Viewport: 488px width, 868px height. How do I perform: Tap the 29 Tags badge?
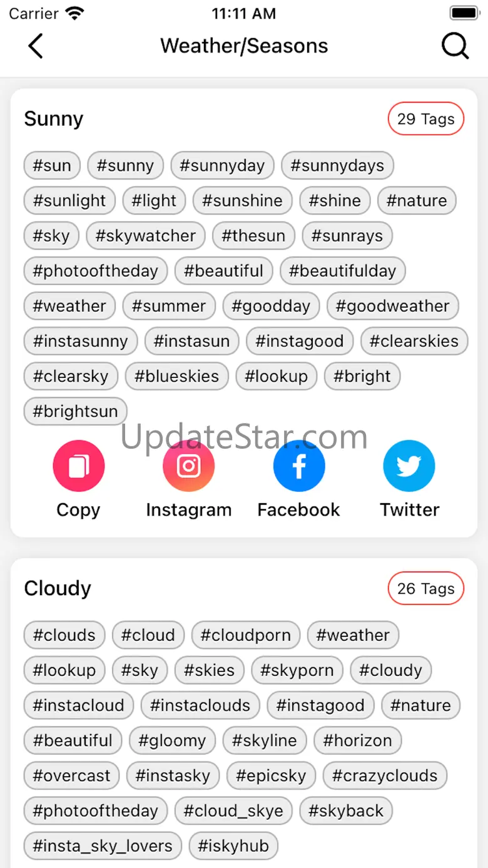tap(425, 119)
